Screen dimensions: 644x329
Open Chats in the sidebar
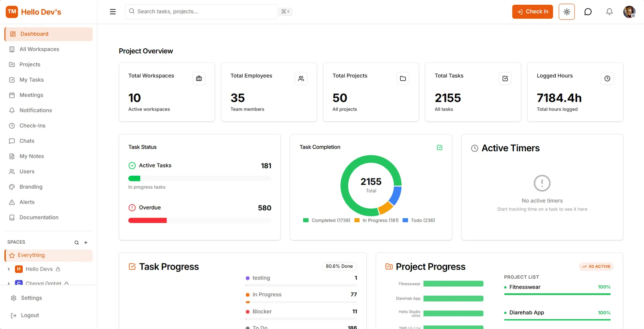[x=49, y=141]
